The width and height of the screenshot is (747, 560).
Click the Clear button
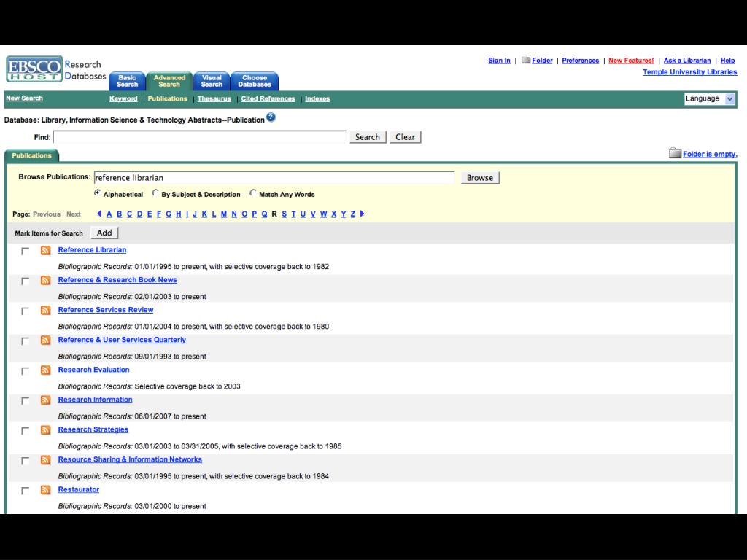(x=405, y=137)
